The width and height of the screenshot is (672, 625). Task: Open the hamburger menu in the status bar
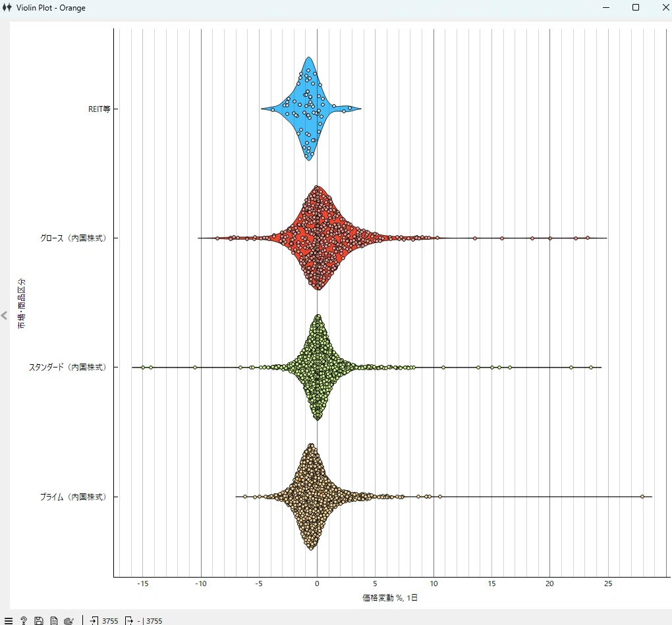coord(8,620)
